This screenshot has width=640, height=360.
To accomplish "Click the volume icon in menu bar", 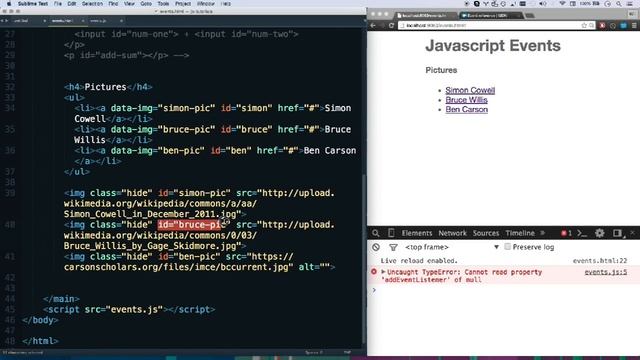I will click(542, 4).
